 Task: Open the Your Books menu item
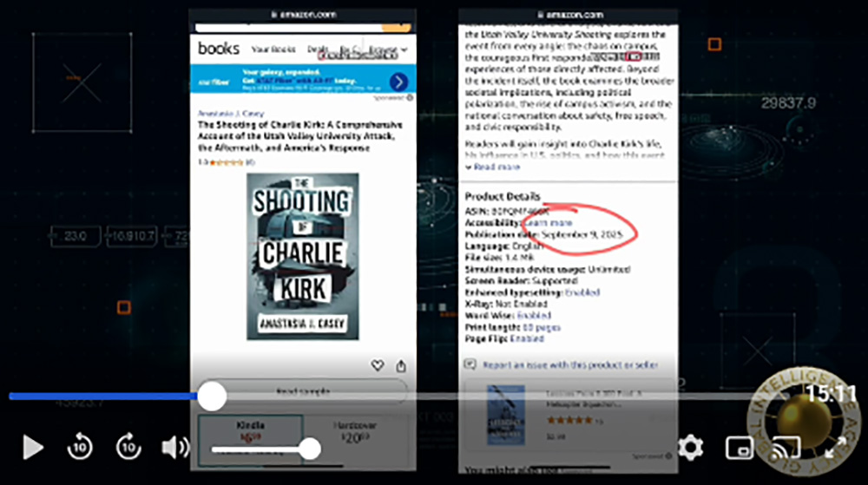pos(273,49)
